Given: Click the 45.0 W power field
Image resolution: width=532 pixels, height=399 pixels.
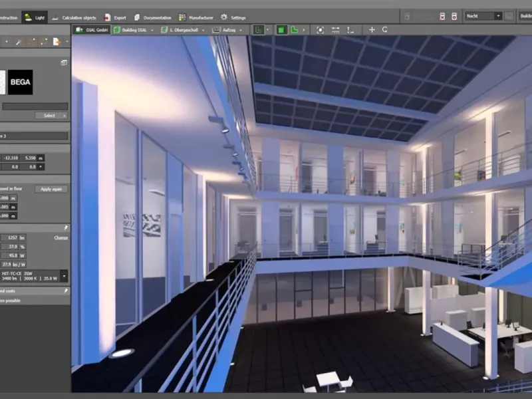Looking at the screenshot, I should click(x=13, y=255).
